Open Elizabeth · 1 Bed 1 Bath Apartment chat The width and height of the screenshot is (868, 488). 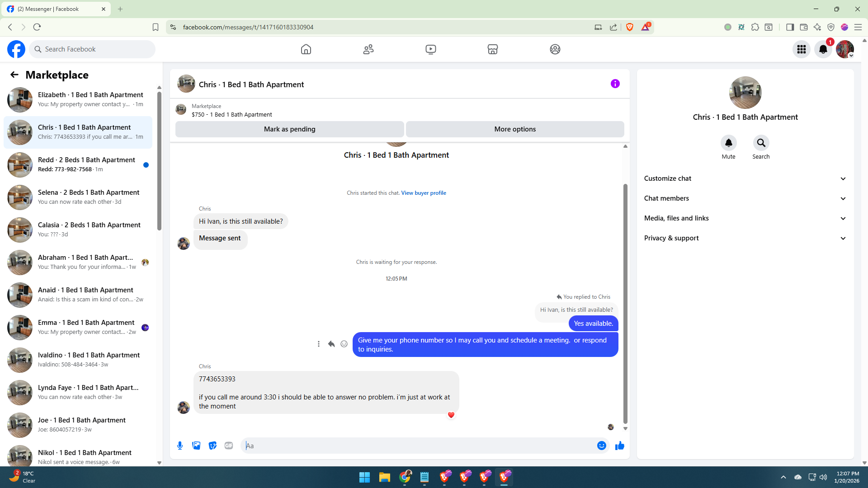[78, 100]
